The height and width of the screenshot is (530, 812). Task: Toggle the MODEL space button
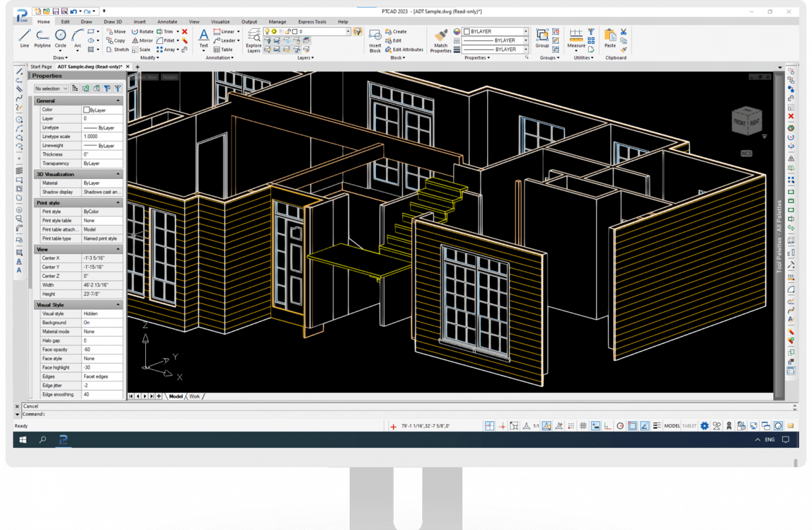(672, 426)
